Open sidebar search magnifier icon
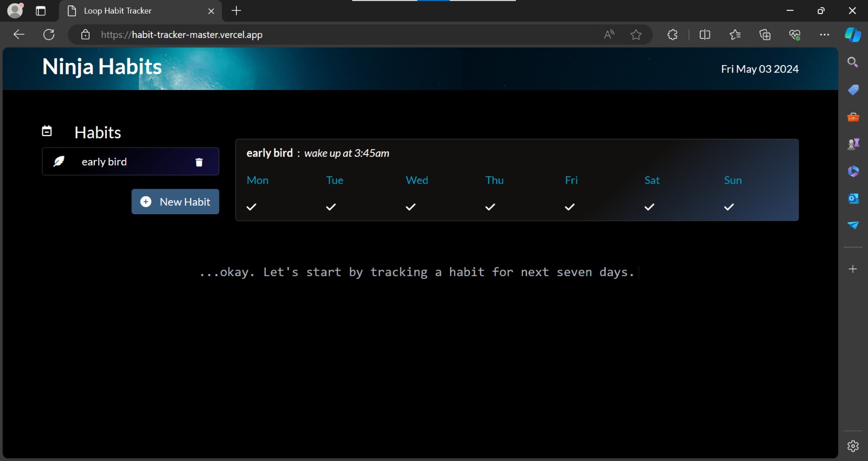 [853, 62]
